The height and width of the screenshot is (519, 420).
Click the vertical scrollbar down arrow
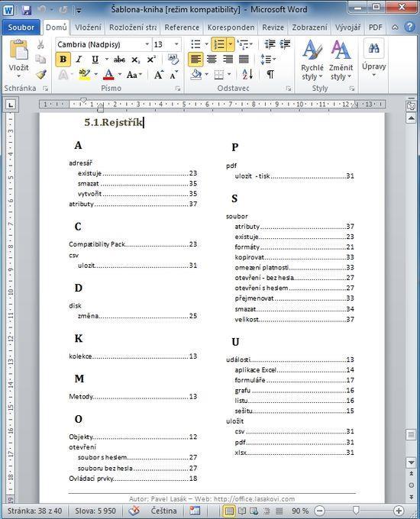[411, 462]
